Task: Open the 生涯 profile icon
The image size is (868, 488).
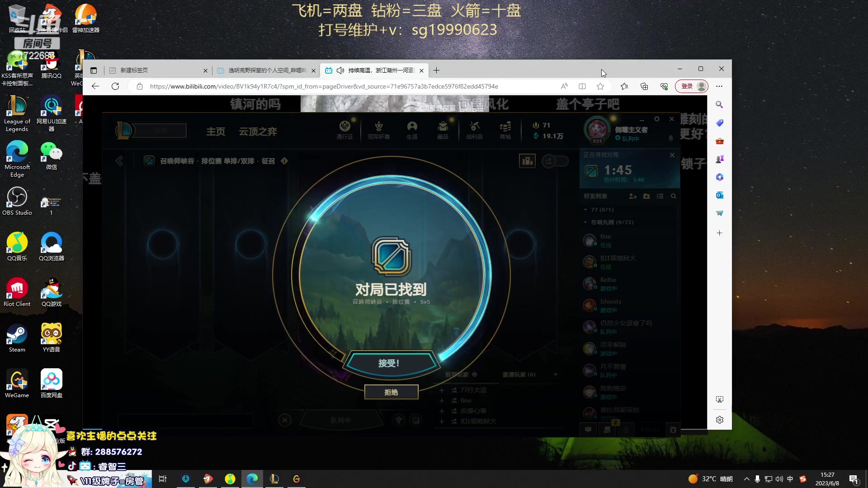Action: tap(412, 130)
